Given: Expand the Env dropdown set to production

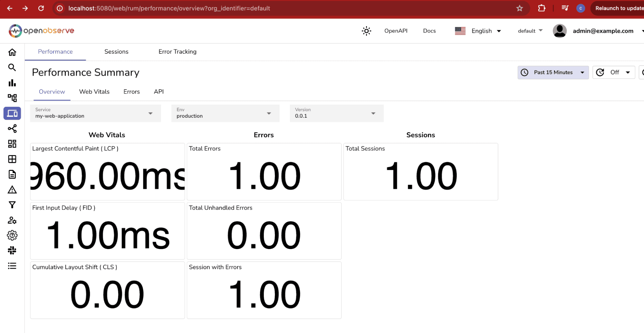Looking at the screenshot, I should coord(225,113).
